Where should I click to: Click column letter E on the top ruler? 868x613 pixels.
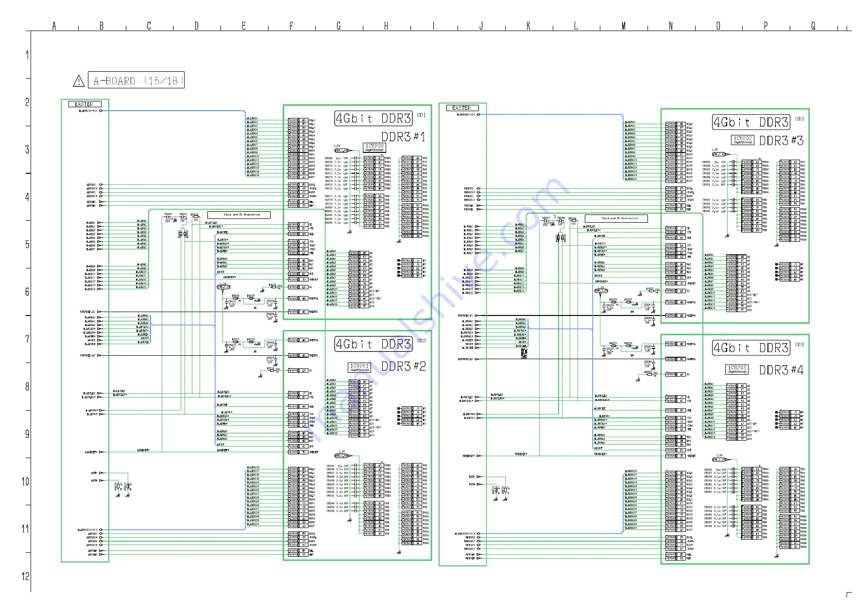[244, 26]
